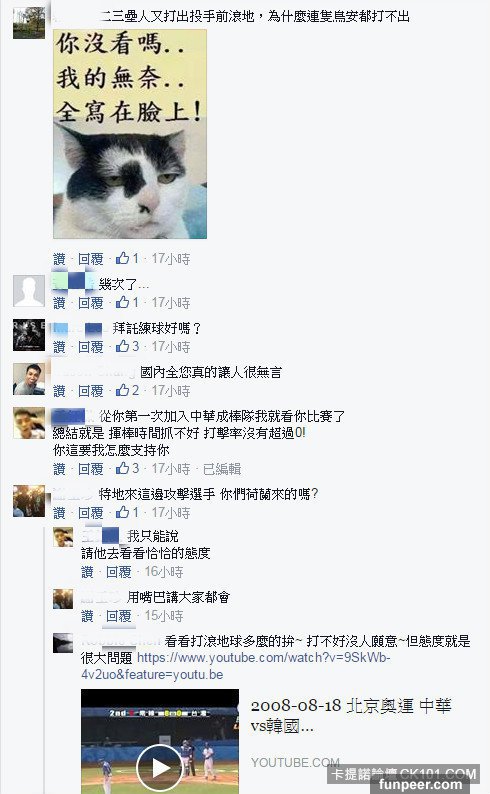Click thumbs-up icon showing 3 on 拜託練球好嗎 comment
The width and height of the screenshot is (490, 794).
tap(122, 346)
